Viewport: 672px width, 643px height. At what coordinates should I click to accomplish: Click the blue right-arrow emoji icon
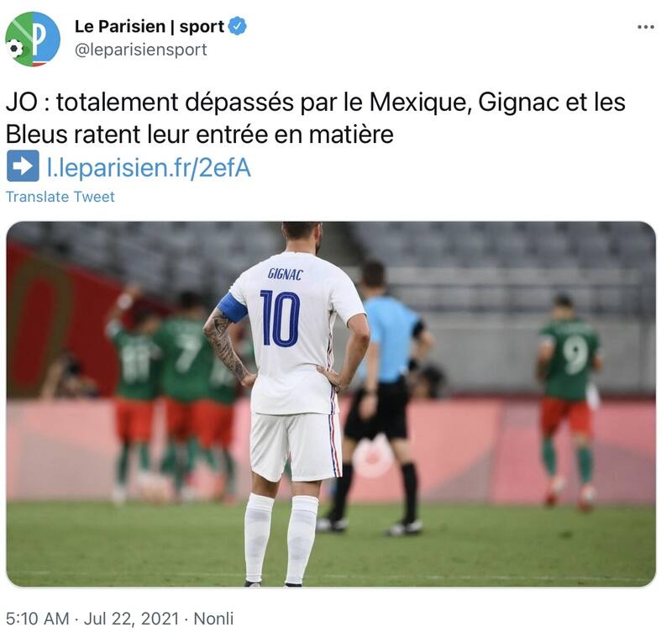click(x=23, y=166)
